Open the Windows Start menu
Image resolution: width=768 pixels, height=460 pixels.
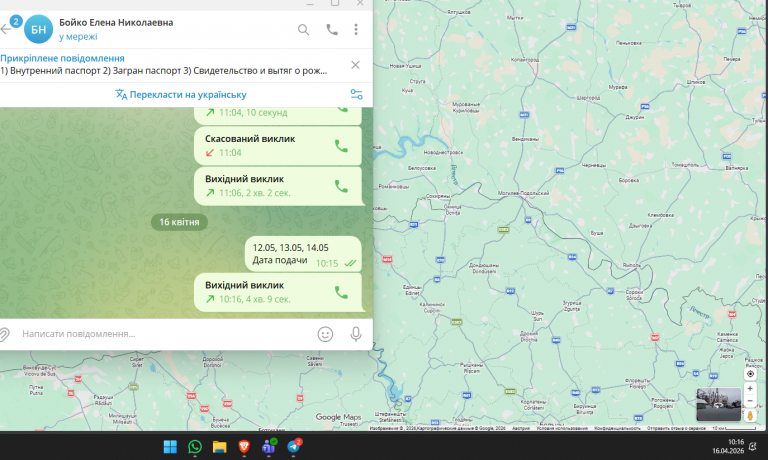[x=170, y=447]
